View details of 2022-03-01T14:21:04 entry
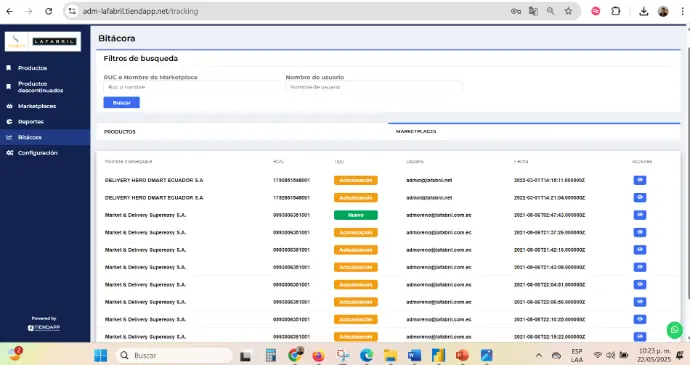The image size is (690, 365). point(640,197)
